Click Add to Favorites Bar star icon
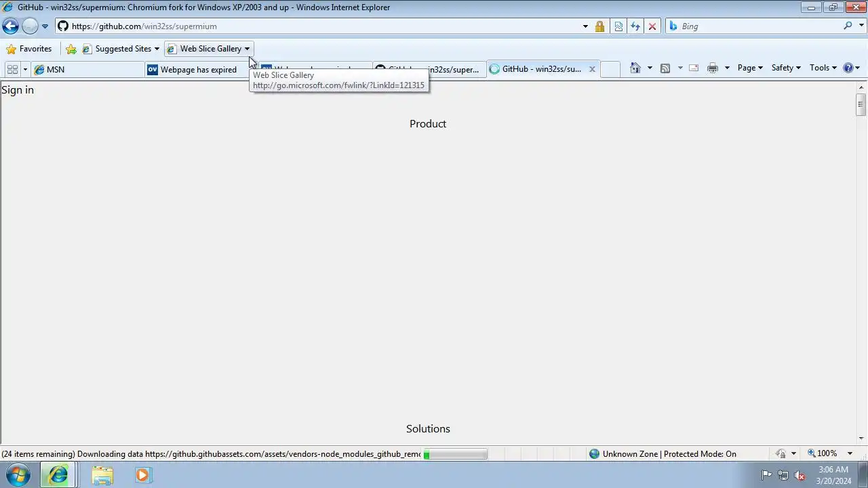Screen dimensions: 868x488 point(71,49)
